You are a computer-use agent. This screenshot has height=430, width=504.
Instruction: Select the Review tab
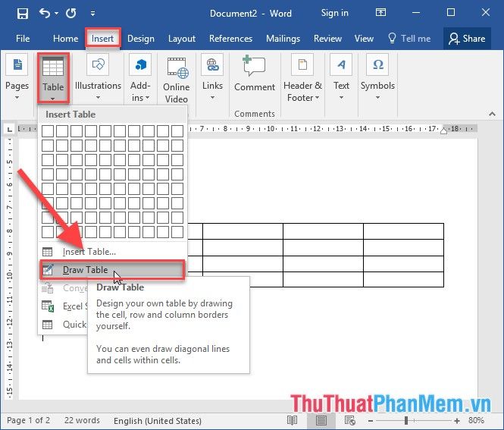pyautogui.click(x=327, y=39)
